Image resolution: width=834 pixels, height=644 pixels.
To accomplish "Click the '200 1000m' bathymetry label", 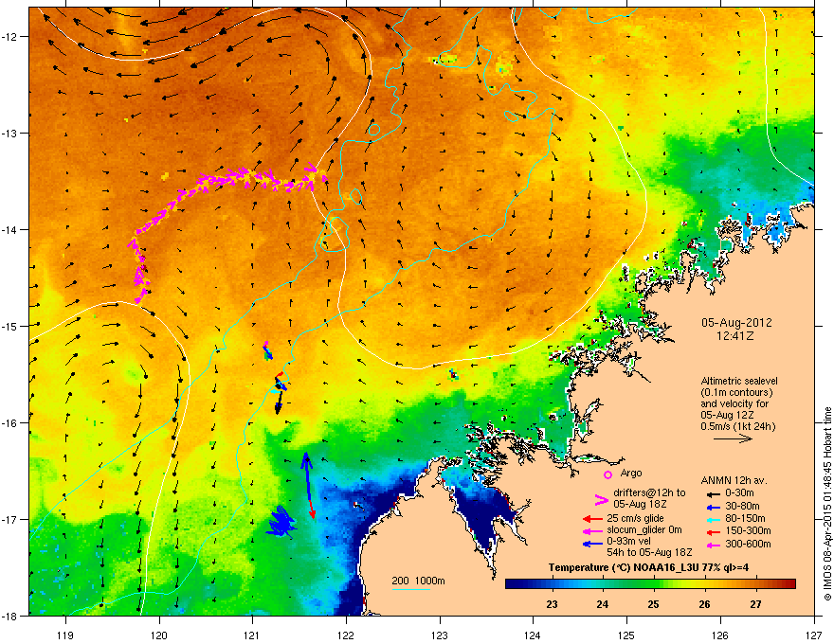I will [x=418, y=581].
